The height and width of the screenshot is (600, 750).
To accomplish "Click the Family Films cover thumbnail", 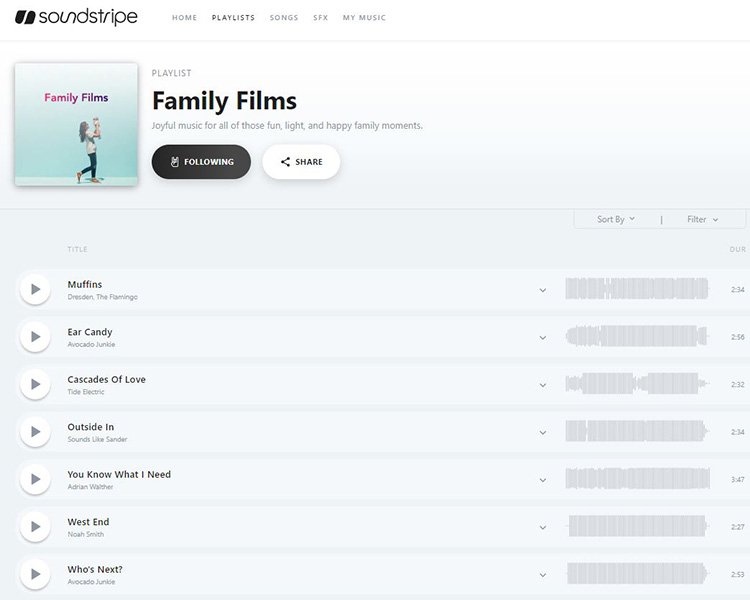I will pyautogui.click(x=76, y=124).
